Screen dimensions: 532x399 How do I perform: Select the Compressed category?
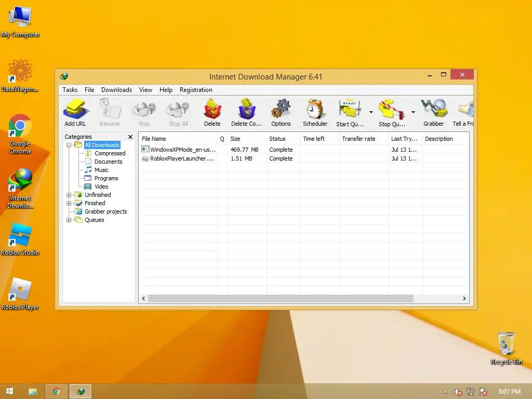point(110,153)
